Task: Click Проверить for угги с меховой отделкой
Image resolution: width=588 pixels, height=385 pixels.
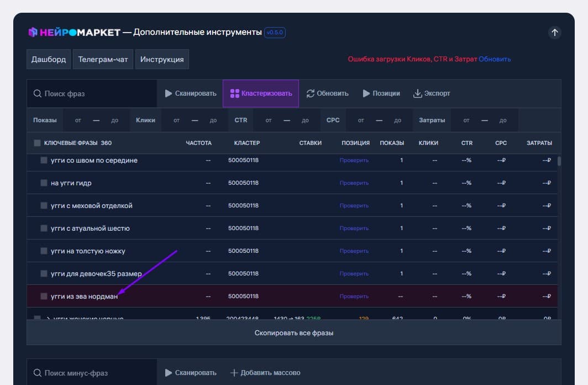Action: click(x=354, y=206)
